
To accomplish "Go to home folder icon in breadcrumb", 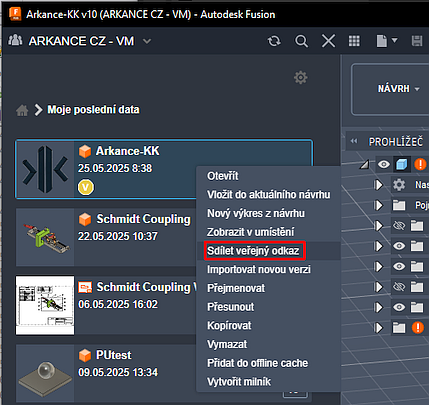I will click(x=22, y=110).
